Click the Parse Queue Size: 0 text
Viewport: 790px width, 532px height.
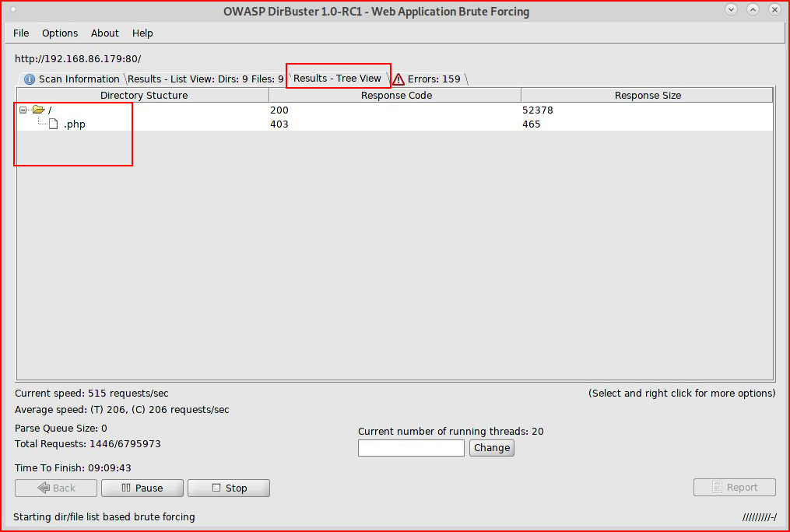point(61,429)
